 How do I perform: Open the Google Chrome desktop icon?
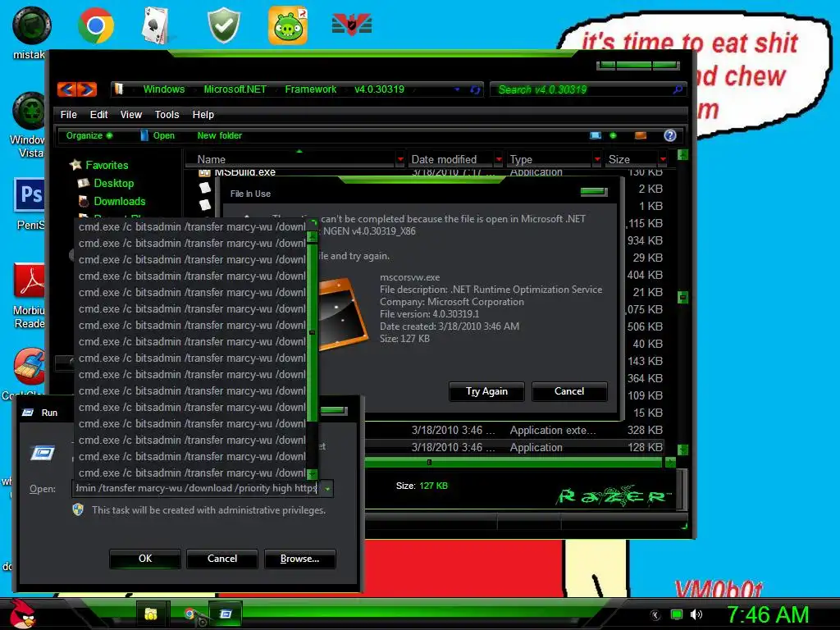pos(95,25)
